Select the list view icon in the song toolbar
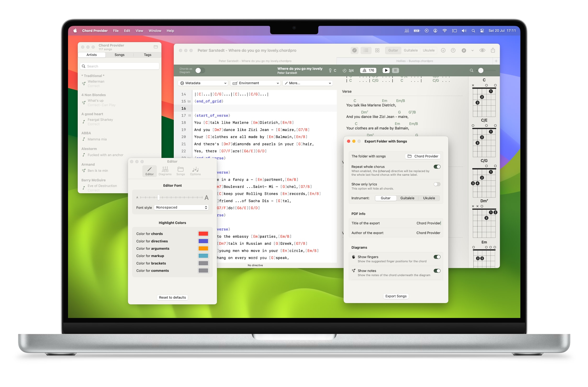Viewport: 588px width, 387px height. pyautogui.click(x=366, y=50)
